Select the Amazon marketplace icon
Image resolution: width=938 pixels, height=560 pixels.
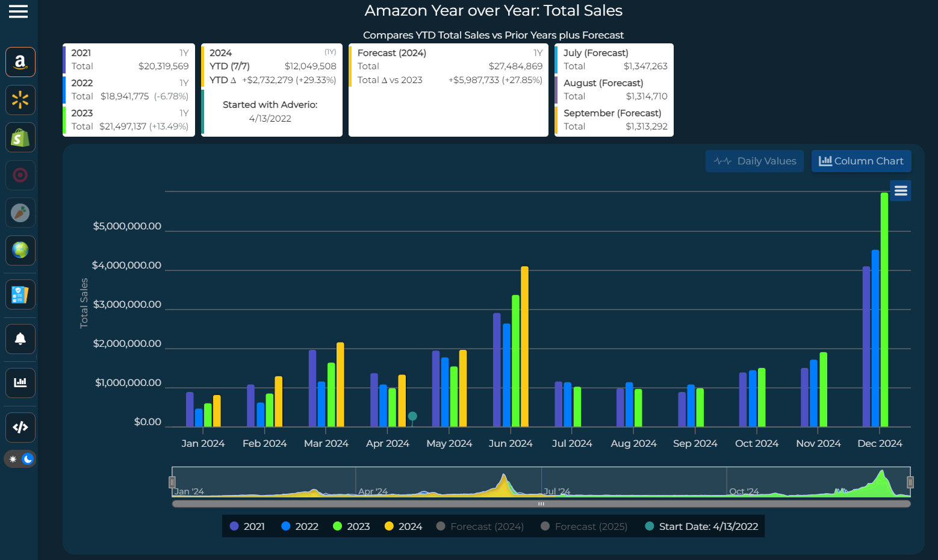(x=20, y=62)
